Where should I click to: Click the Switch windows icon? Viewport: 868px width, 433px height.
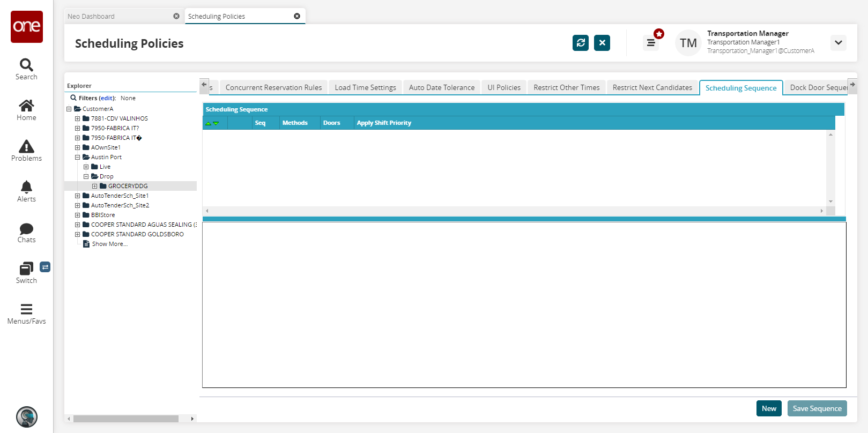(26, 268)
